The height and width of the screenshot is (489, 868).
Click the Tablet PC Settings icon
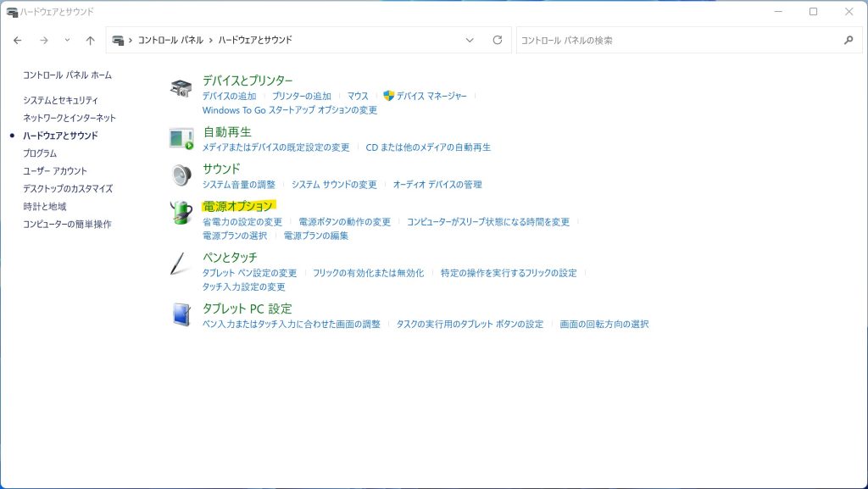tap(181, 314)
